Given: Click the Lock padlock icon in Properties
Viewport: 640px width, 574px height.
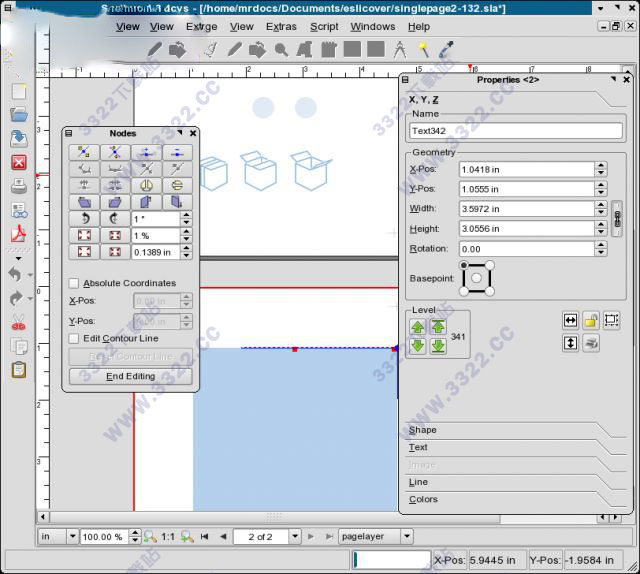Looking at the screenshot, I should tap(591, 321).
